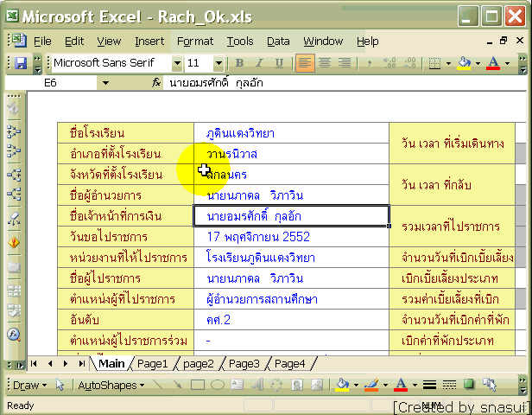Click the Fill Color paint bucket in Formatting toolbar
The width and height of the screenshot is (532, 415).
(x=464, y=63)
